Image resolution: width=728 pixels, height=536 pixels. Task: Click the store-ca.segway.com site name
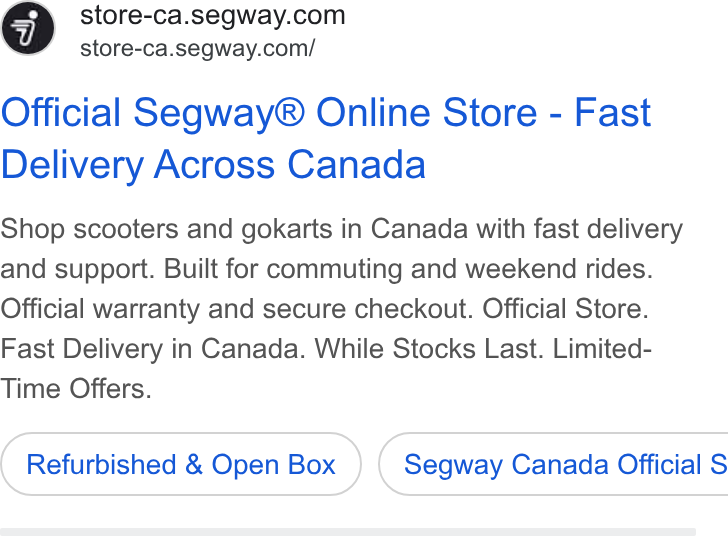tap(213, 15)
